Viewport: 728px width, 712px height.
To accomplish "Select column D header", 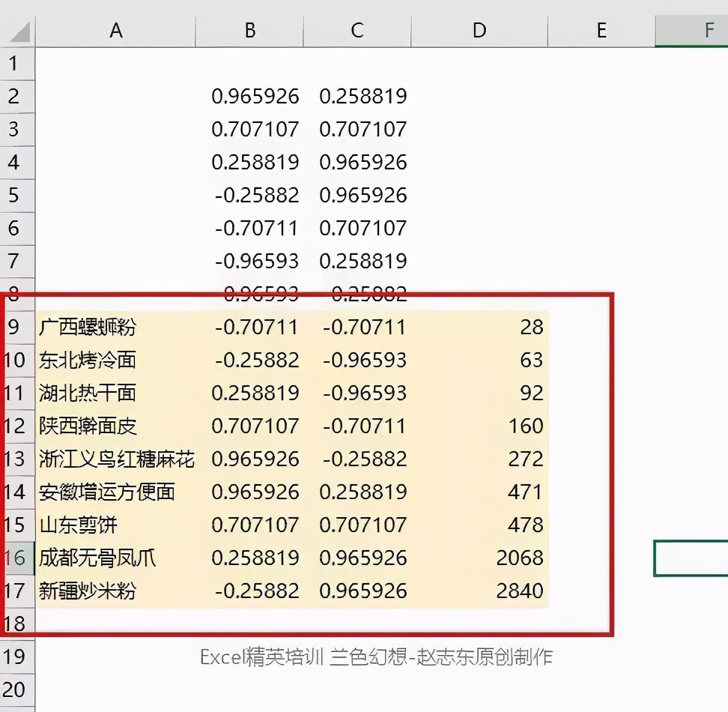I will 479,30.
